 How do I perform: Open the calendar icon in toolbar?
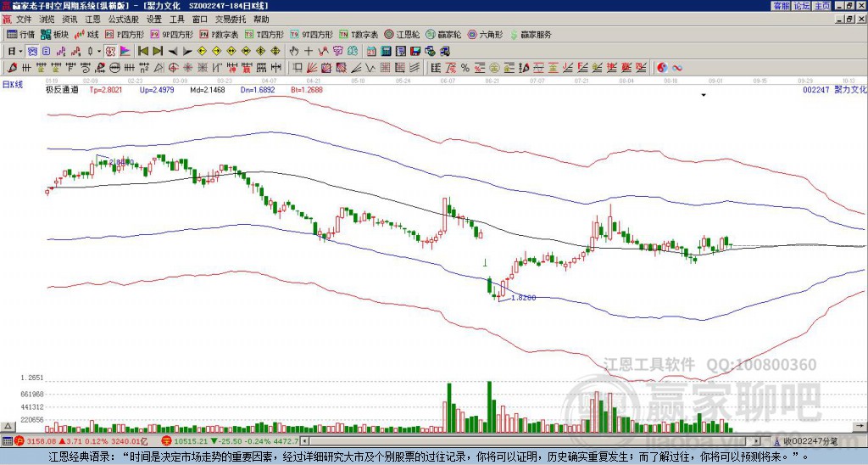tap(371, 52)
